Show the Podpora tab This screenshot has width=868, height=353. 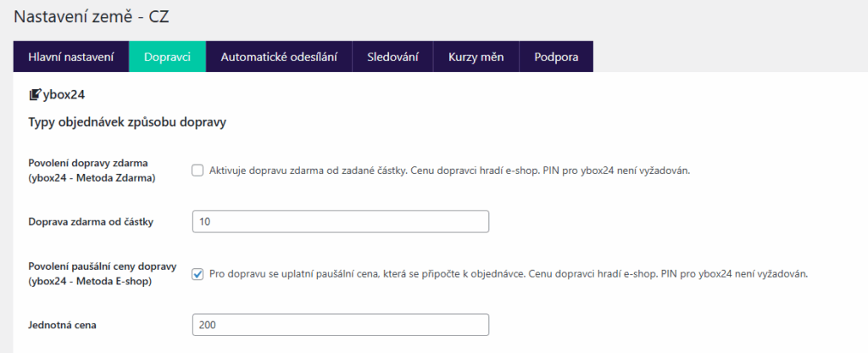coord(556,57)
